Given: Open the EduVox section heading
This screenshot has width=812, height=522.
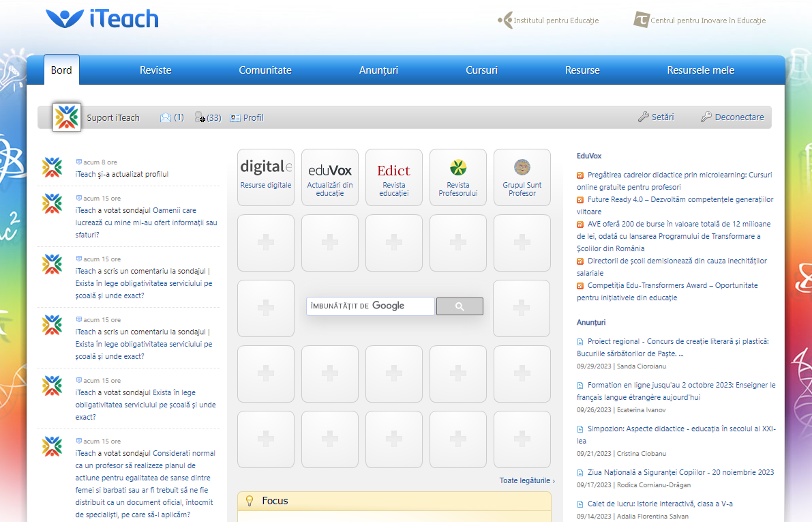Looking at the screenshot, I should tap(589, 156).
